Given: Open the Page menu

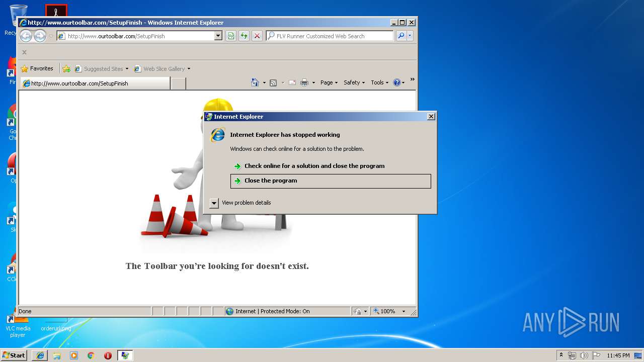Looking at the screenshot, I should [x=329, y=82].
